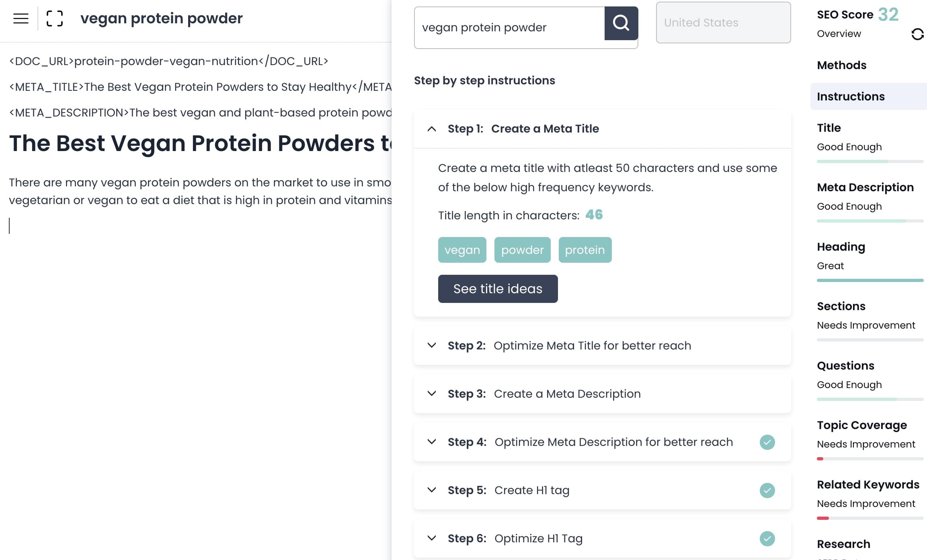Open the Instructions tab in sidebar

851,96
